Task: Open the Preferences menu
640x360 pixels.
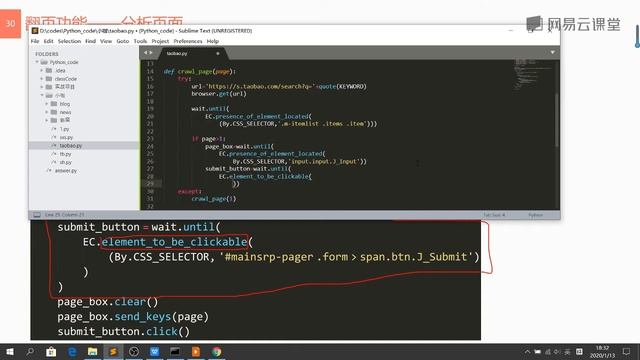Action: [188, 41]
